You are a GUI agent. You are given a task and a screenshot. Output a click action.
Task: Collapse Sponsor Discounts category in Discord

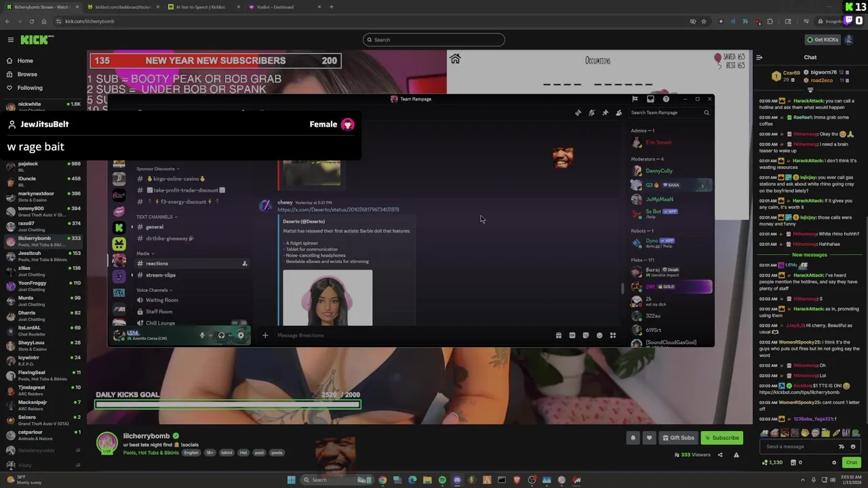coord(157,169)
